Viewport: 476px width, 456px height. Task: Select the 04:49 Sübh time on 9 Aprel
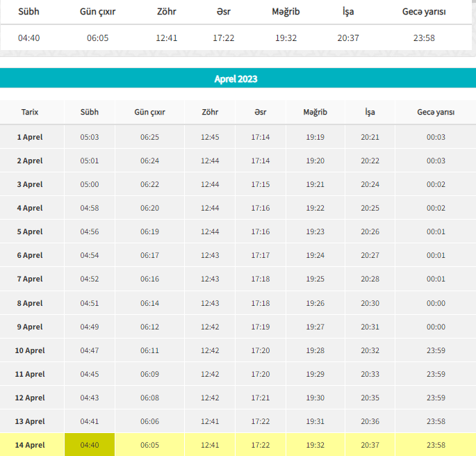[x=90, y=327]
